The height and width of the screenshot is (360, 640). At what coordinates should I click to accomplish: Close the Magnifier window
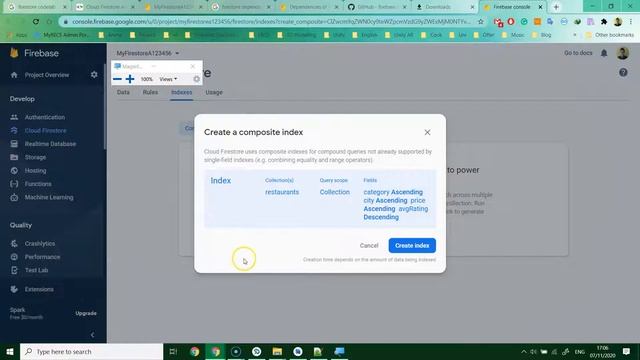pos(193,66)
